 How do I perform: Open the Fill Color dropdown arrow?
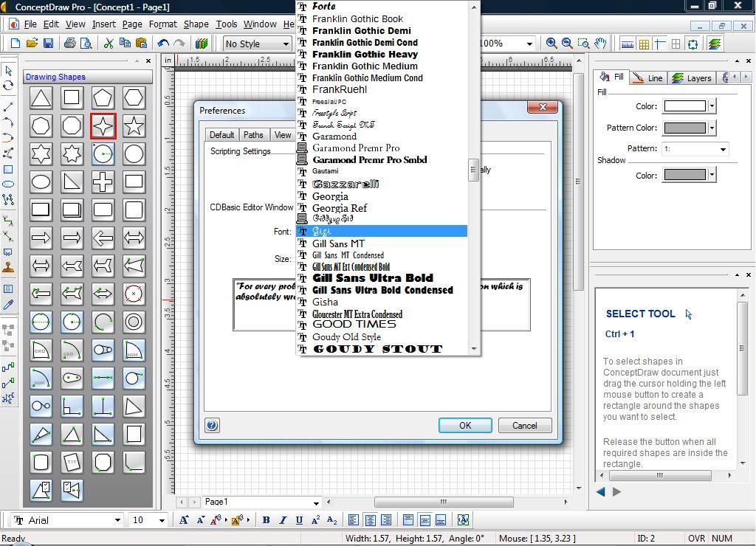pos(712,106)
